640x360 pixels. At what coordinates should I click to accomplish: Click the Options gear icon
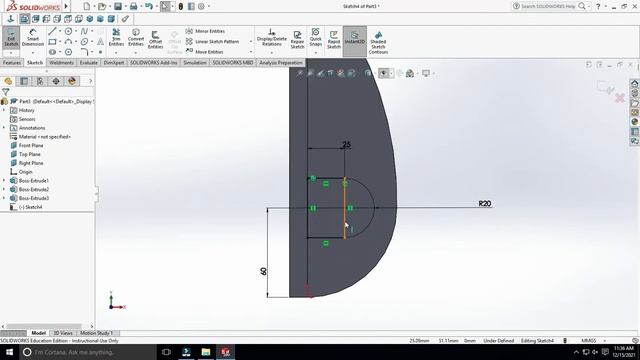tap(201, 6)
